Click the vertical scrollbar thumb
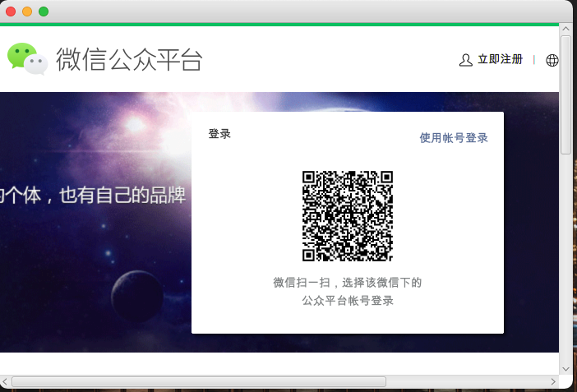 565,95
